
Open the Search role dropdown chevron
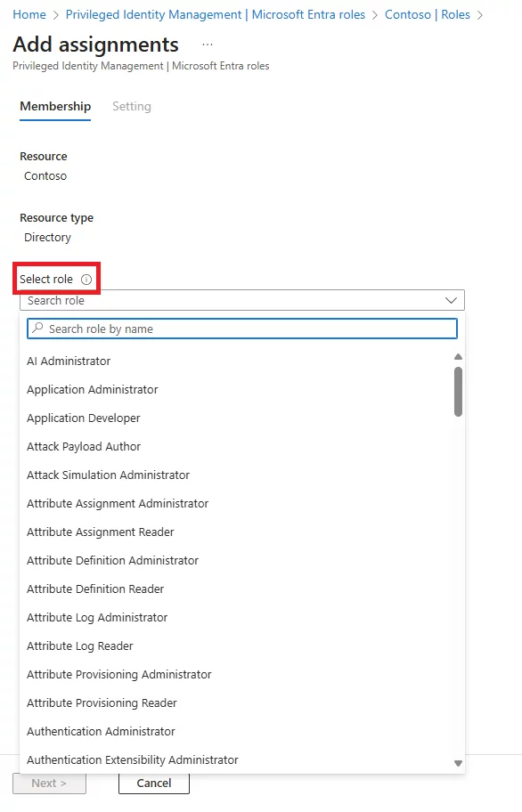451,300
